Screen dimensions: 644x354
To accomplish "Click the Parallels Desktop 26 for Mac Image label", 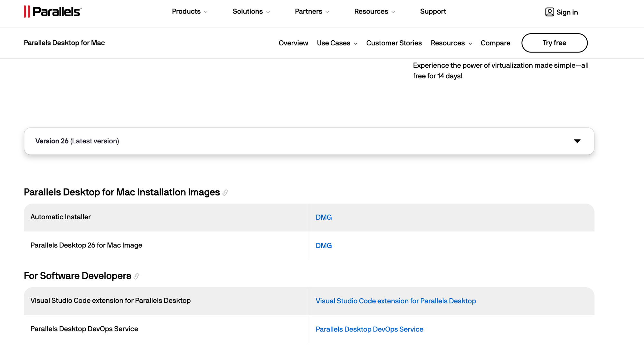I will pyautogui.click(x=86, y=245).
